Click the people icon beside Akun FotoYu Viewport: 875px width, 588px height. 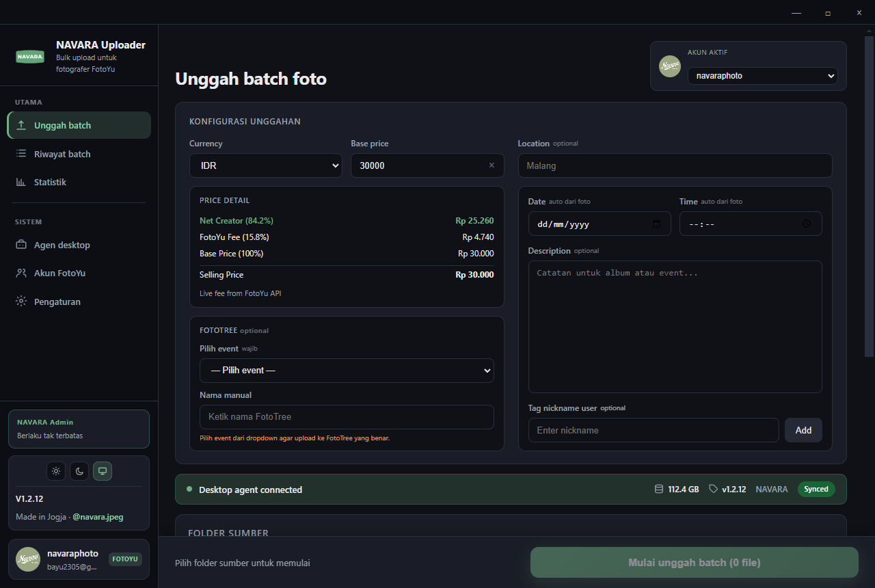click(x=21, y=273)
